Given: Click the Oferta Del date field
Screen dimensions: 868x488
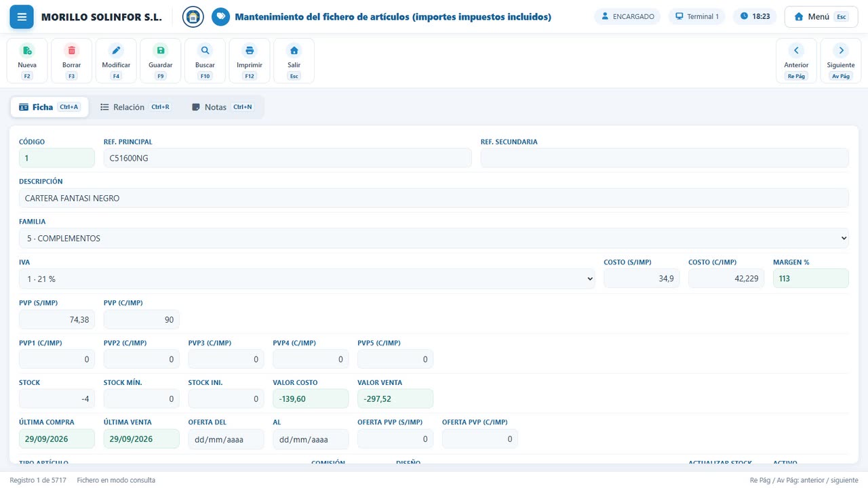Looking at the screenshot, I should (x=226, y=439).
